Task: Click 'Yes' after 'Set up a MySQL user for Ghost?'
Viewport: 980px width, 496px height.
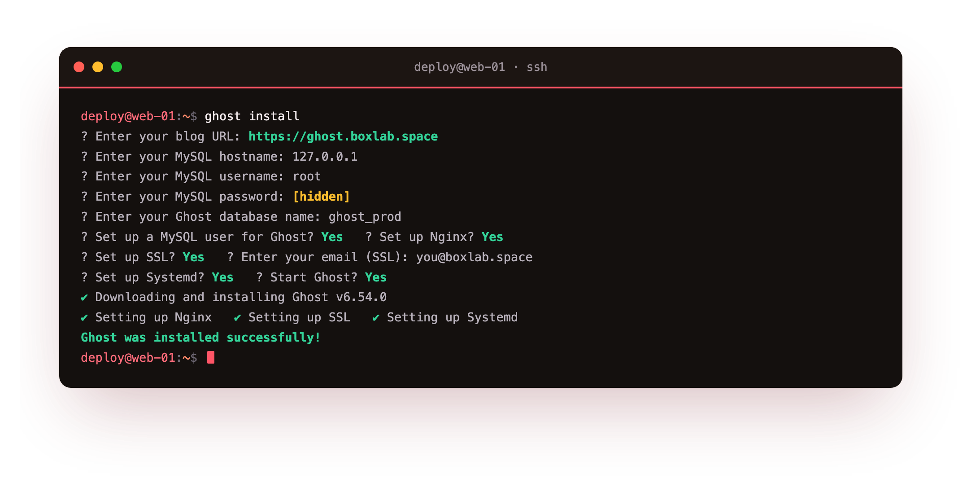Action: (332, 237)
